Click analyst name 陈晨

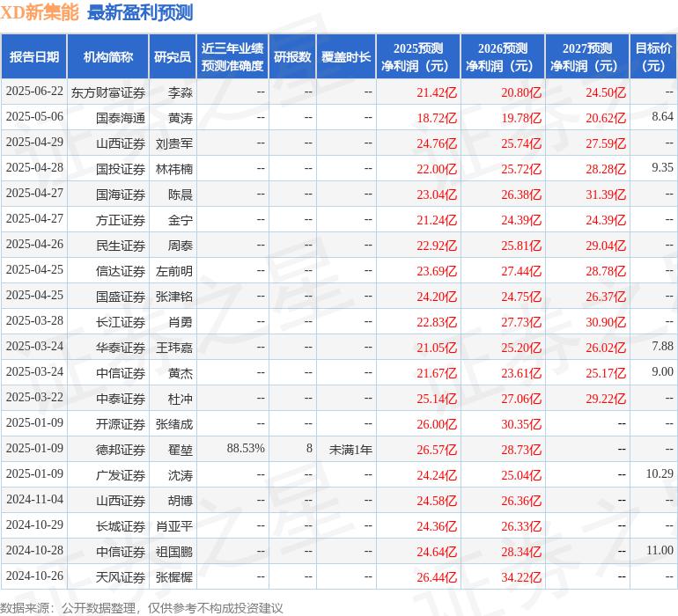tap(181, 194)
